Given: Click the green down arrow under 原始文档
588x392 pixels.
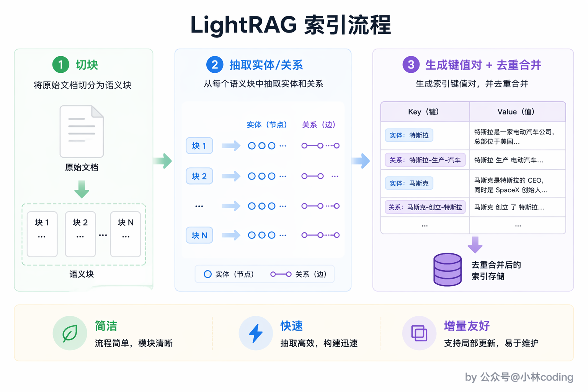Looking at the screenshot, I should click(82, 189).
